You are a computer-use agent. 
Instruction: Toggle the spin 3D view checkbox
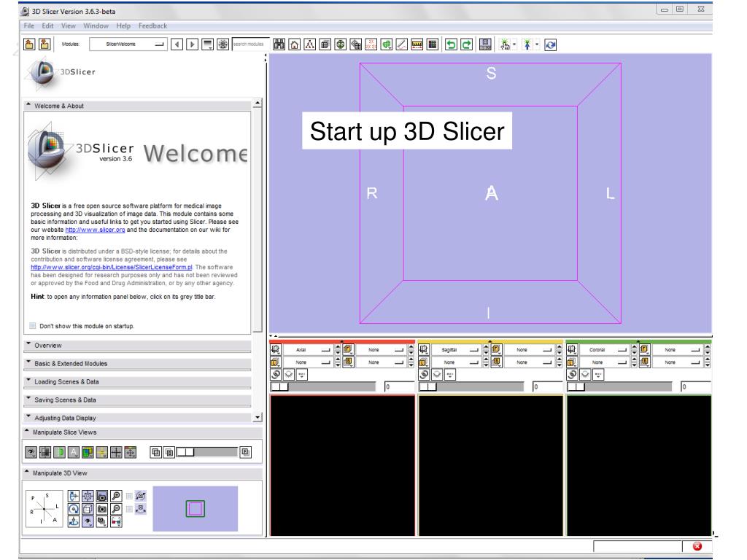(x=129, y=496)
